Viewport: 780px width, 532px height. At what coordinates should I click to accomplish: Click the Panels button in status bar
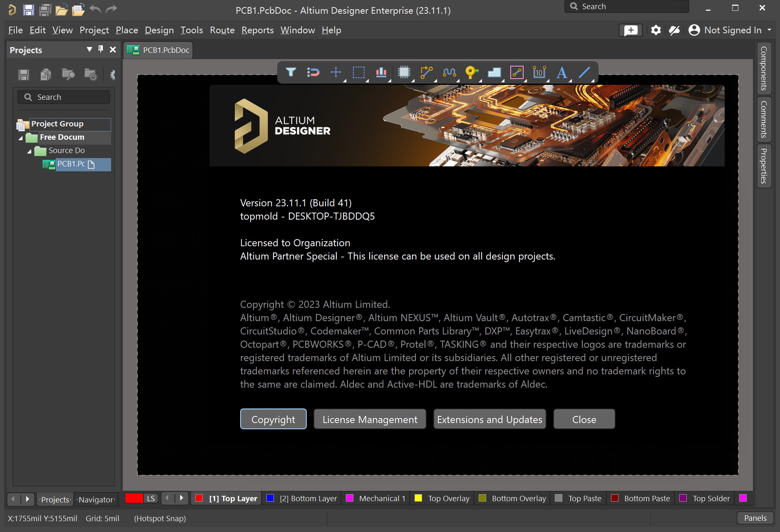(755, 518)
